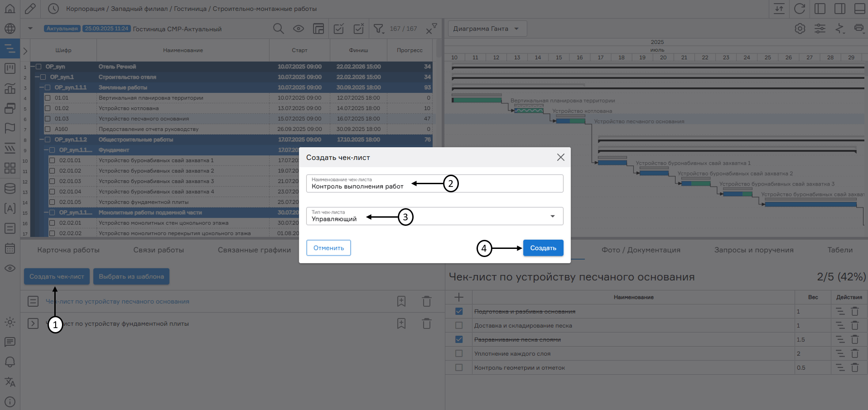Image resolution: width=868 pixels, height=410 pixels.
Task: Open the Диаграмма Ганта view dropdown
Action: pyautogui.click(x=486, y=29)
